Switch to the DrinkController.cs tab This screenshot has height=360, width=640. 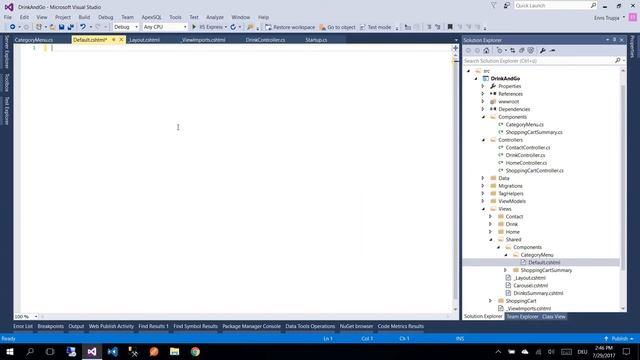click(x=265, y=40)
